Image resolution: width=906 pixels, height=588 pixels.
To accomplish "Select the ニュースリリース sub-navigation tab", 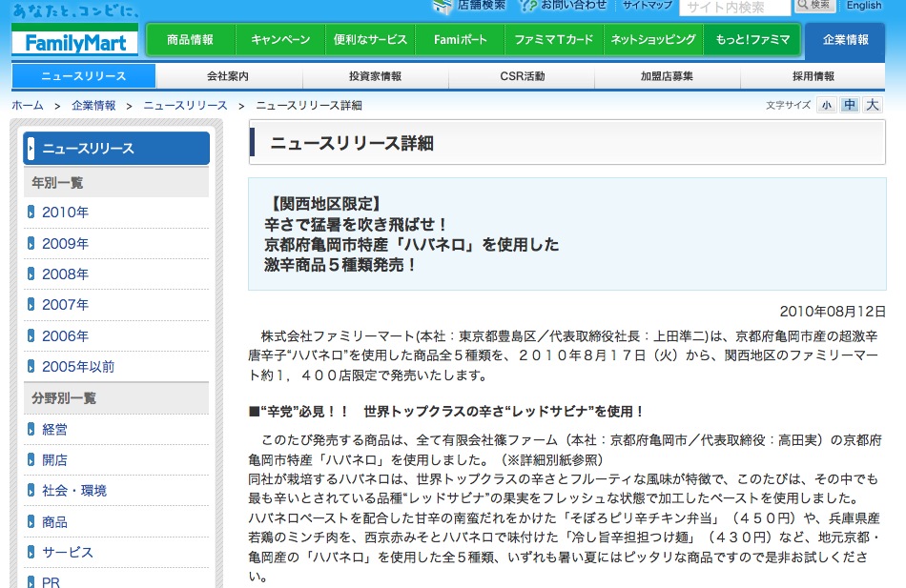I will (84, 76).
